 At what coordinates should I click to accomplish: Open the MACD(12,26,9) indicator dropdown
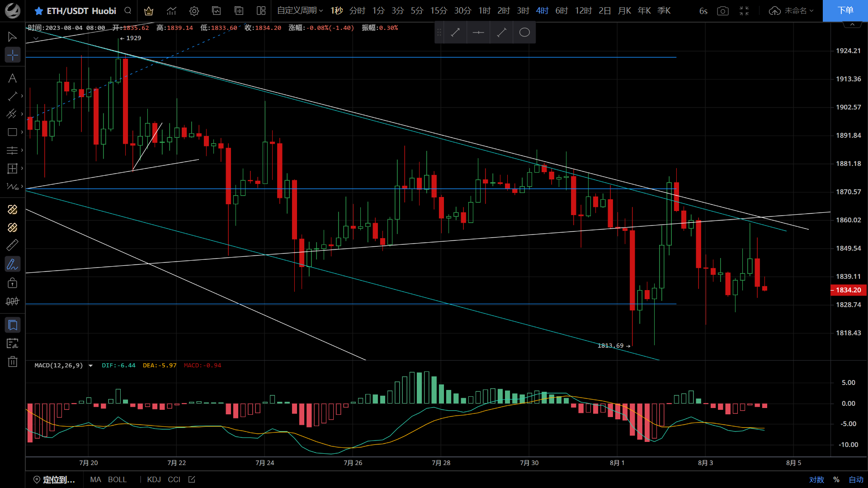pos(90,366)
